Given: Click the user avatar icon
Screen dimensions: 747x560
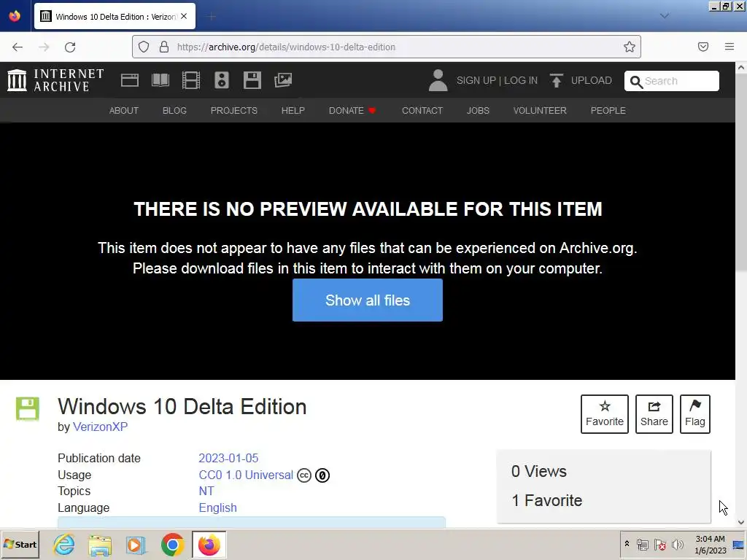Looking at the screenshot, I should point(438,80).
